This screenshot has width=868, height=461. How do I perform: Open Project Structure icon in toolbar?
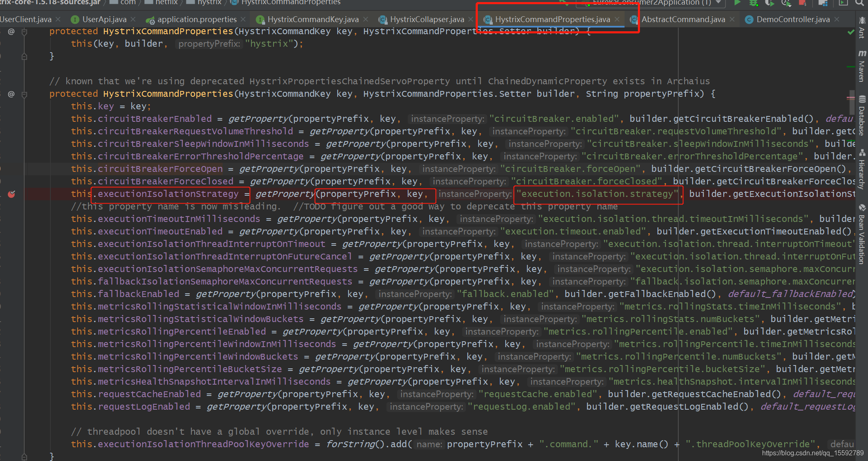pos(823,3)
